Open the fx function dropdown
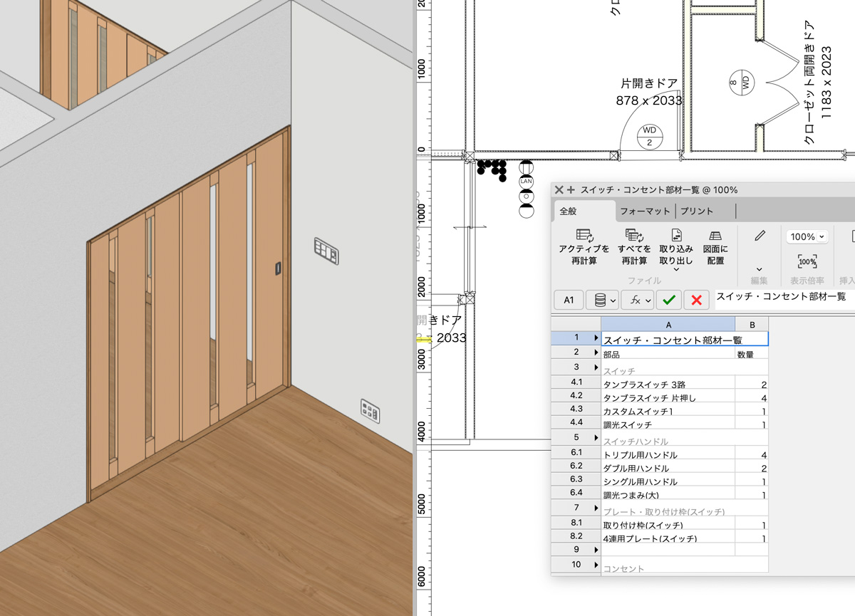Viewport: 855px width, 616px height. point(637,300)
